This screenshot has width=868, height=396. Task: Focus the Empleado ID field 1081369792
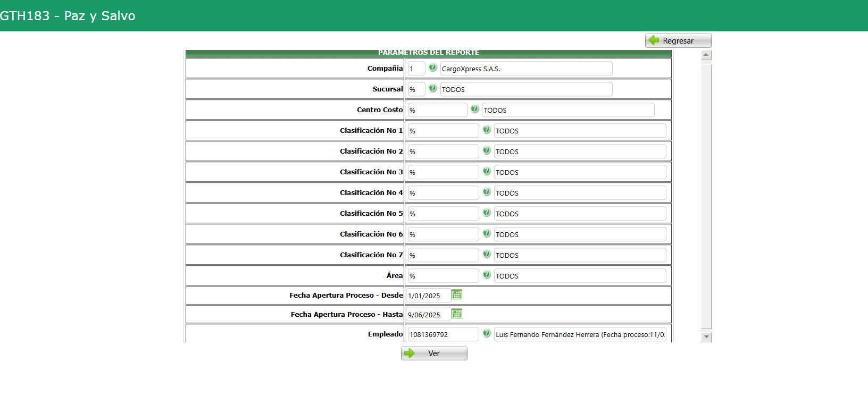443,334
